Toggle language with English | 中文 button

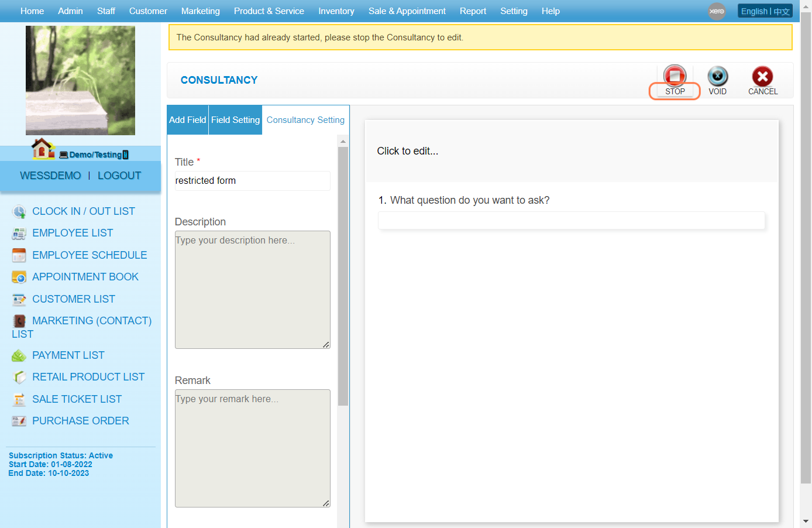tap(765, 11)
